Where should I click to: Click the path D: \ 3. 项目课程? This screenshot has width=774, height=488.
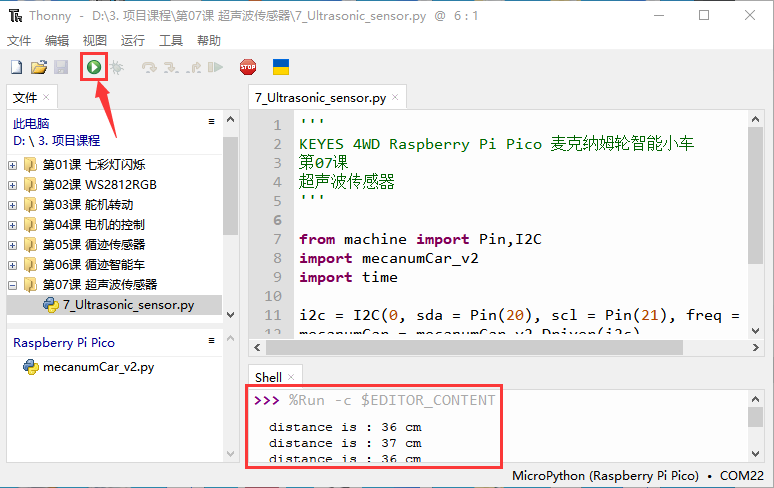pyautogui.click(x=56, y=141)
